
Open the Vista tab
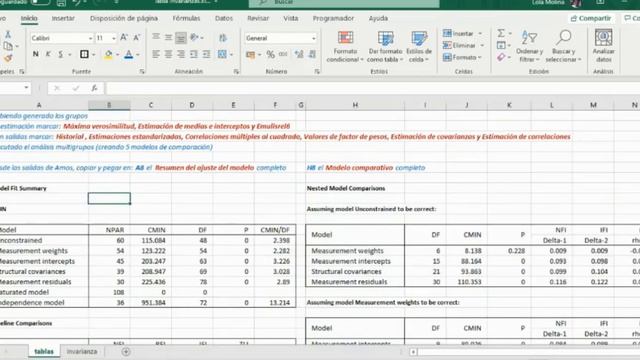[x=291, y=18]
